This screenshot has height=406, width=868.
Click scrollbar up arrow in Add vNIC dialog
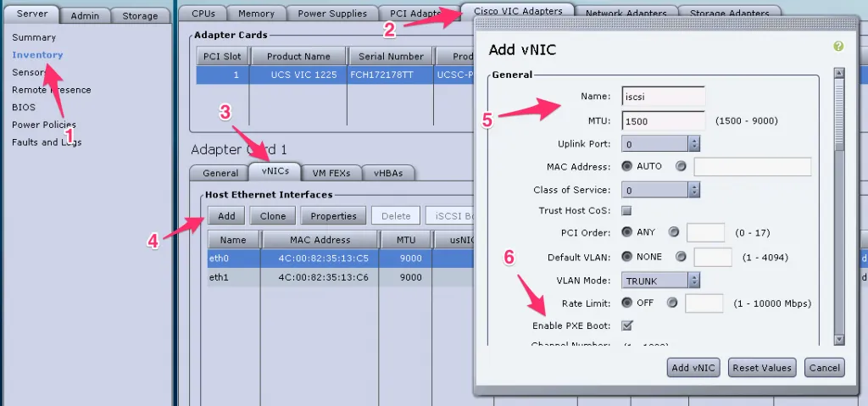pyautogui.click(x=839, y=73)
